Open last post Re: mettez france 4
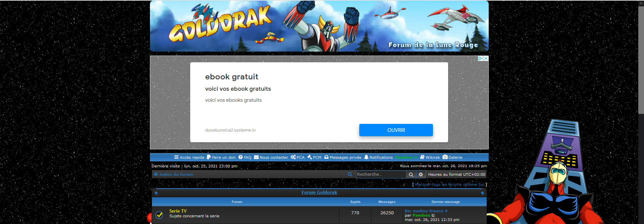 pos(426,211)
